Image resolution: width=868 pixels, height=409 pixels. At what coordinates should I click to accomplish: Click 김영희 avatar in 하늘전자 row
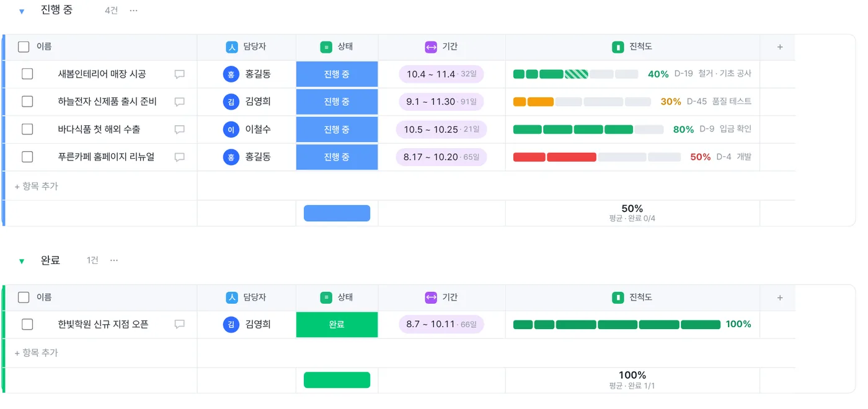(231, 102)
